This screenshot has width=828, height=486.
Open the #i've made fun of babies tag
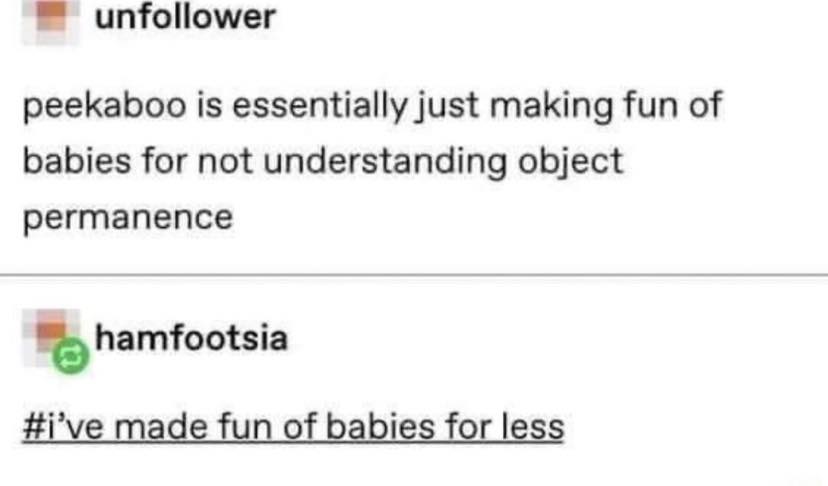tap(294, 427)
